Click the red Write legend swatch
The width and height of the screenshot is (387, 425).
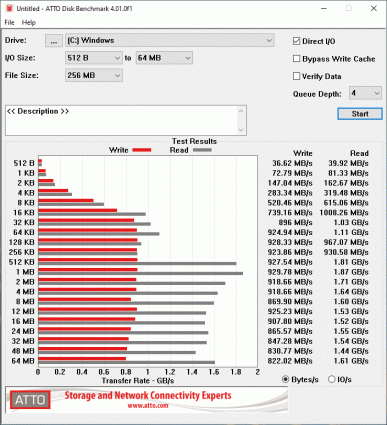click(142, 150)
